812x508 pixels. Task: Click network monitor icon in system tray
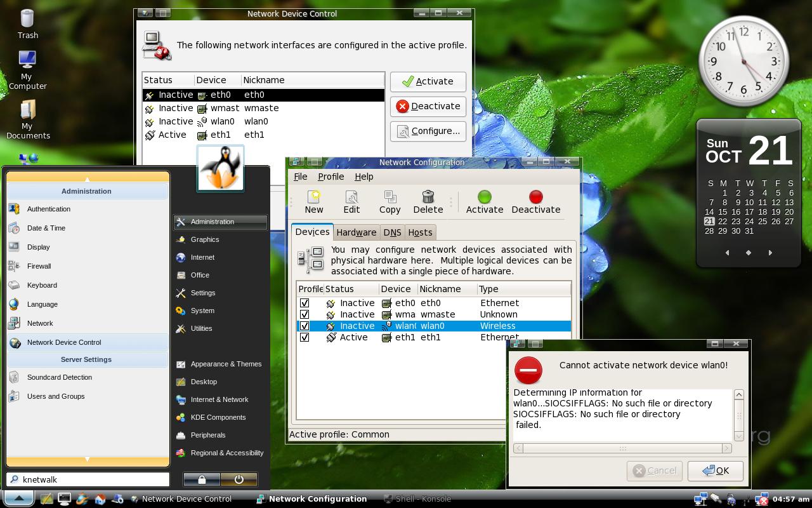(700, 499)
